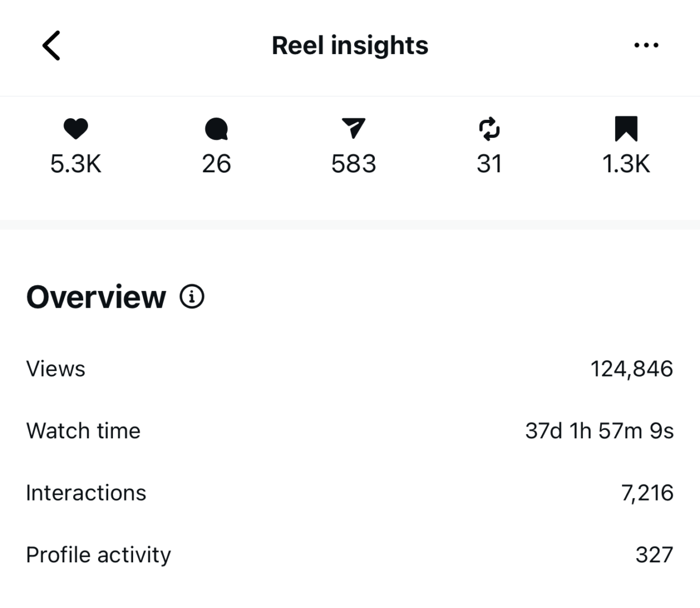The height and width of the screenshot is (608, 700).
Task: Click the Overview section heading
Action: click(x=96, y=296)
